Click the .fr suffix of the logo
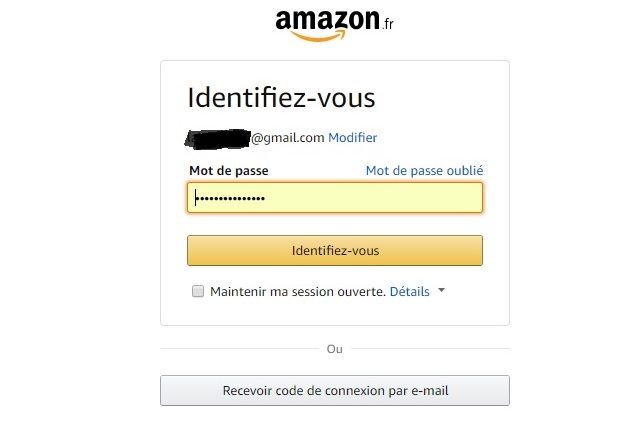643x425 pixels. pyautogui.click(x=388, y=24)
